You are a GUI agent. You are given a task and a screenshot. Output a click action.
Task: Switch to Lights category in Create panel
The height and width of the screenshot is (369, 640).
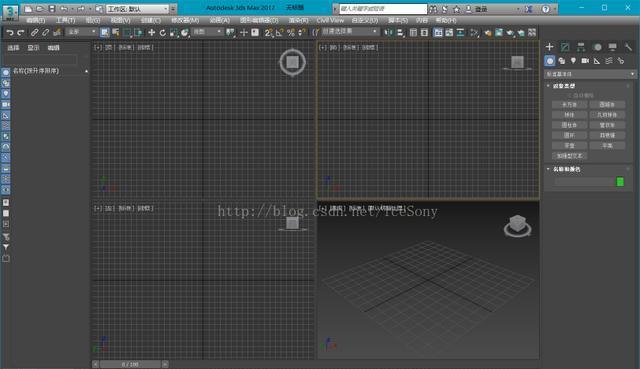(573, 61)
